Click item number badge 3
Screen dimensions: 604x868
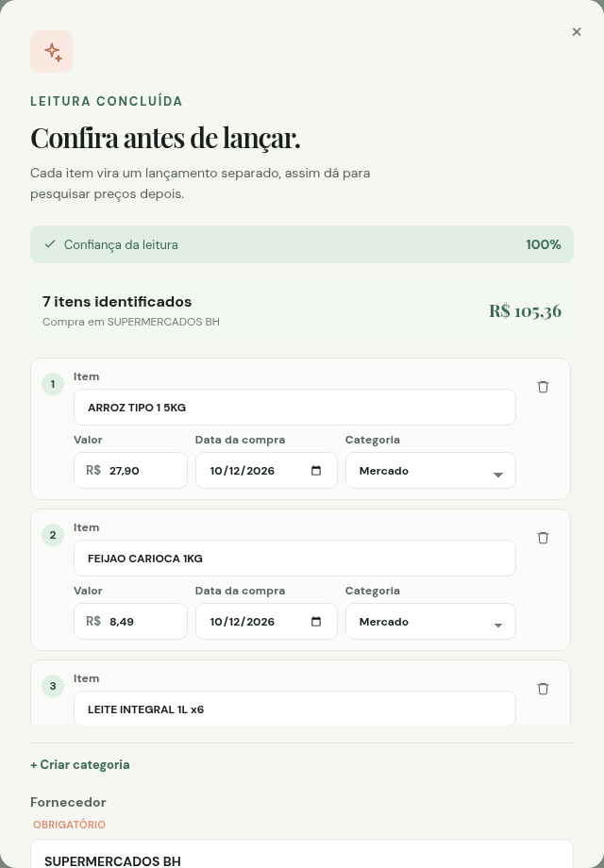pyautogui.click(x=53, y=687)
